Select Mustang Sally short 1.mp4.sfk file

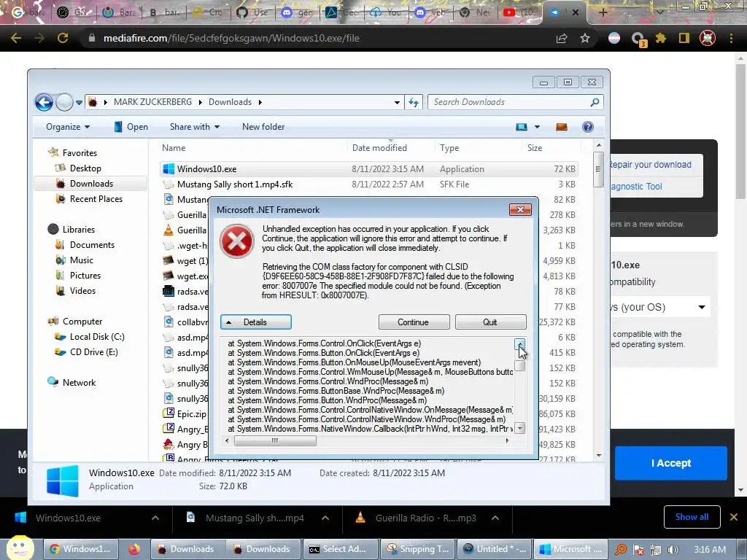click(x=368, y=184)
